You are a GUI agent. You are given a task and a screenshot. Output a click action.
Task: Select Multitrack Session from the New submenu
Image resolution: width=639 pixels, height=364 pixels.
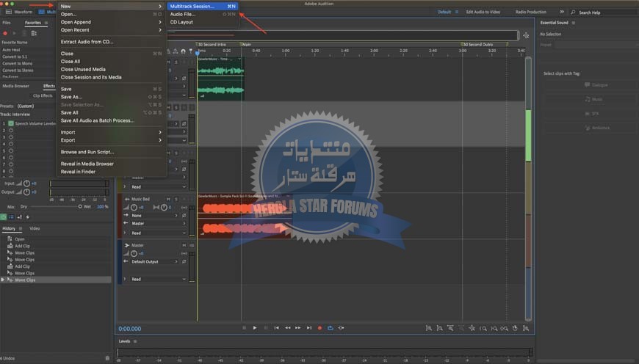click(192, 6)
